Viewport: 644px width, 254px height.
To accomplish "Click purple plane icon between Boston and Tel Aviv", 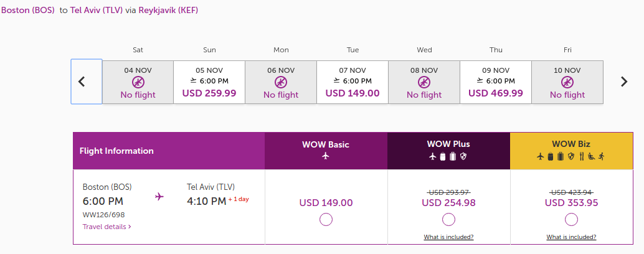I will point(159,197).
